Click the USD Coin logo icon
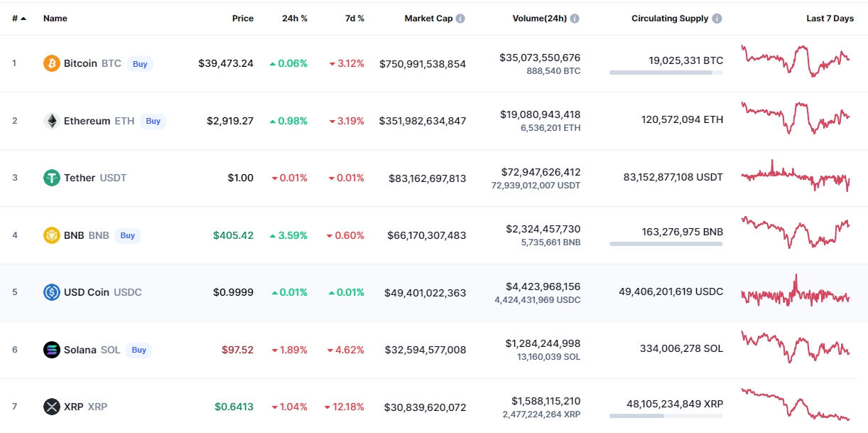 [52, 292]
